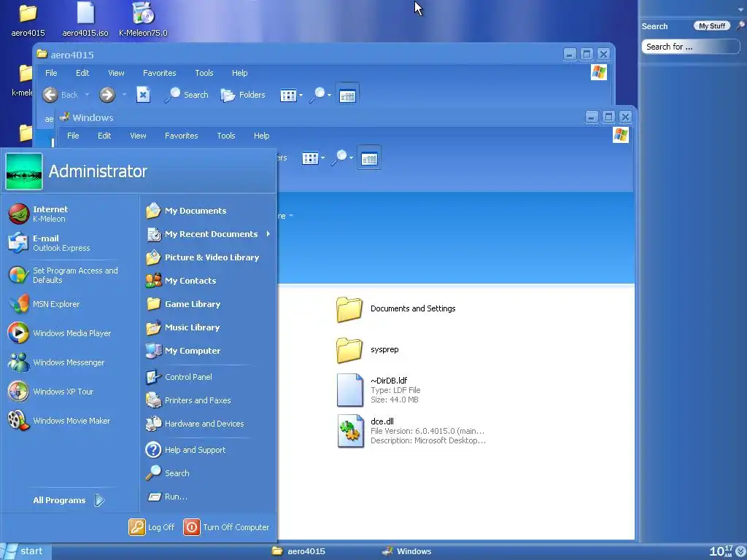Expand My Recent Documents submenu

click(x=268, y=234)
